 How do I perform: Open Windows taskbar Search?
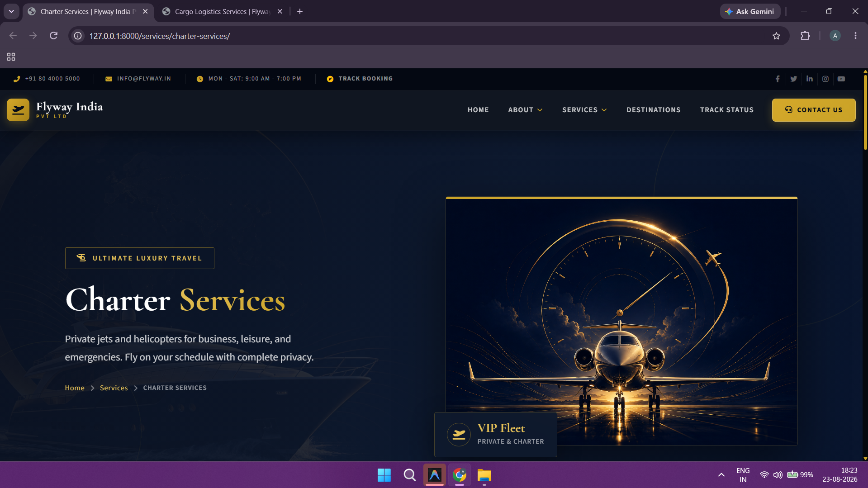click(x=409, y=475)
